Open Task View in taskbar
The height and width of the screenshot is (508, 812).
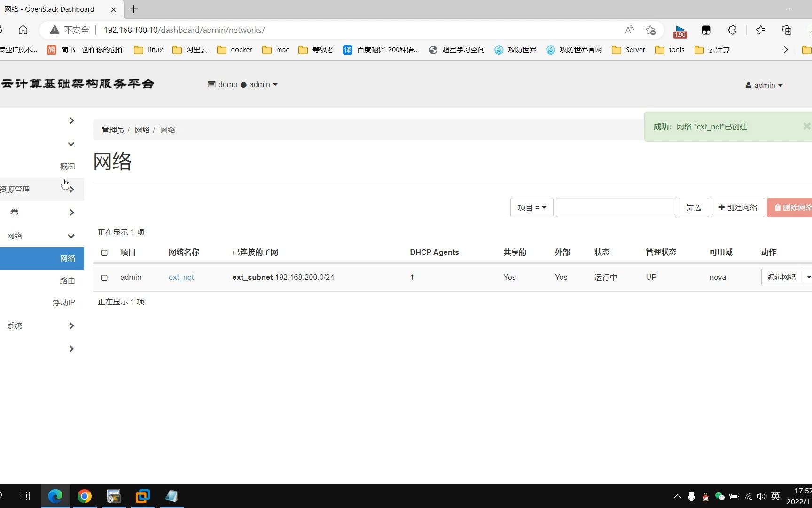point(25,496)
